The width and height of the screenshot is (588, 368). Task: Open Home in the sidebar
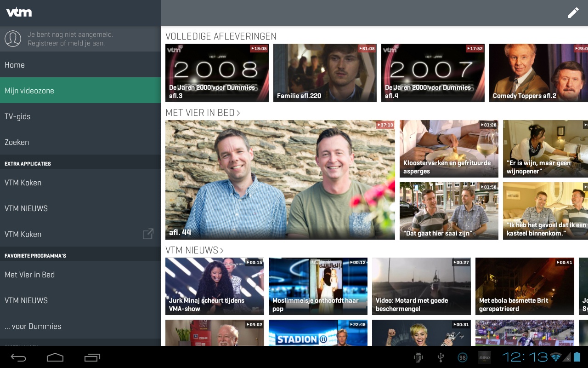[80, 65]
